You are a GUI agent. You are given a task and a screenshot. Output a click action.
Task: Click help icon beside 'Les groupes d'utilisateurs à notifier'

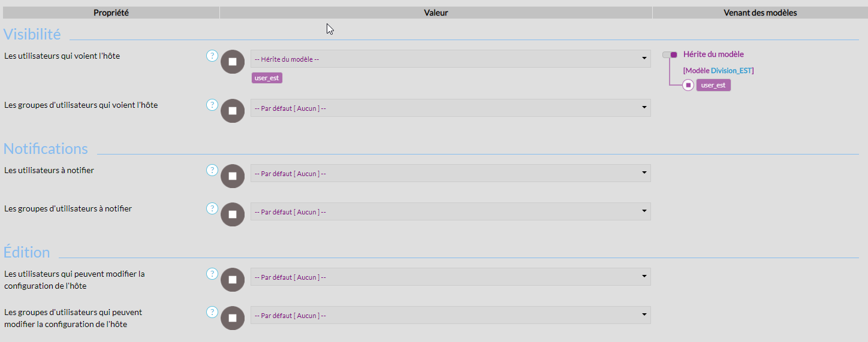212,208
